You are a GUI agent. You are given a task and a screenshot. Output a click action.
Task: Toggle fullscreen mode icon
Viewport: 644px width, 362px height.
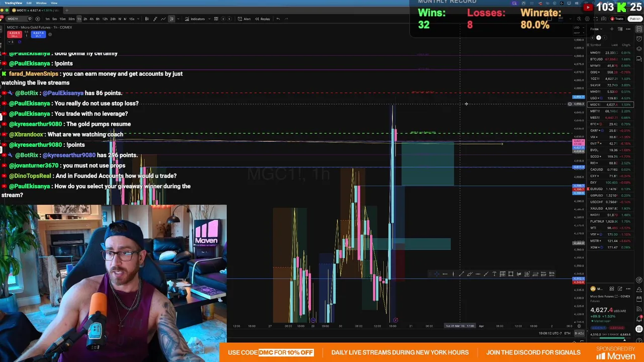[x=596, y=19]
